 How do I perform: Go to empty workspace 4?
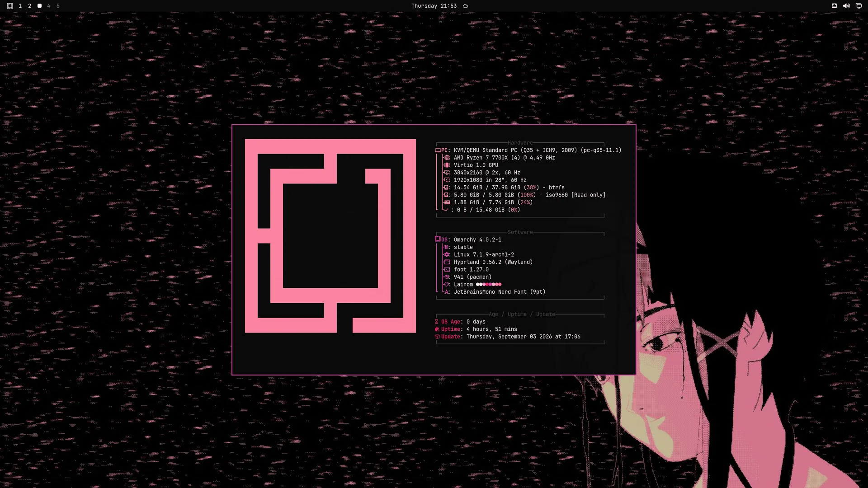point(49,6)
